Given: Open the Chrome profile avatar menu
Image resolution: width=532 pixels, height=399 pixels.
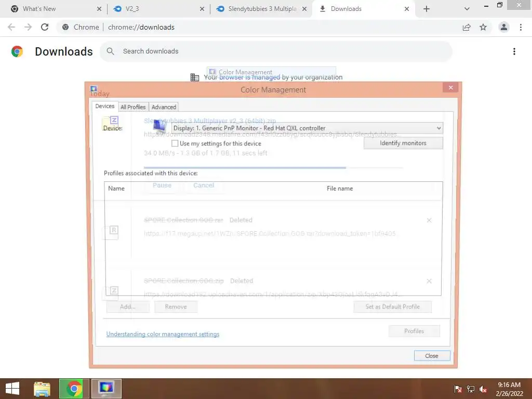Looking at the screenshot, I should pos(504,27).
